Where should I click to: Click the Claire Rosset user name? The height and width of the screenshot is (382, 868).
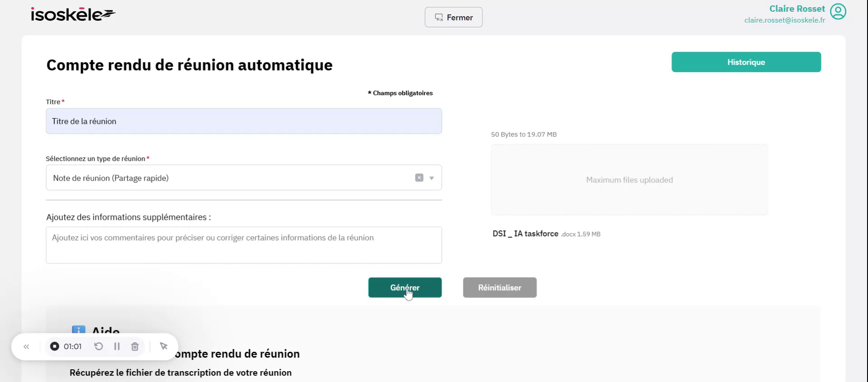(797, 9)
